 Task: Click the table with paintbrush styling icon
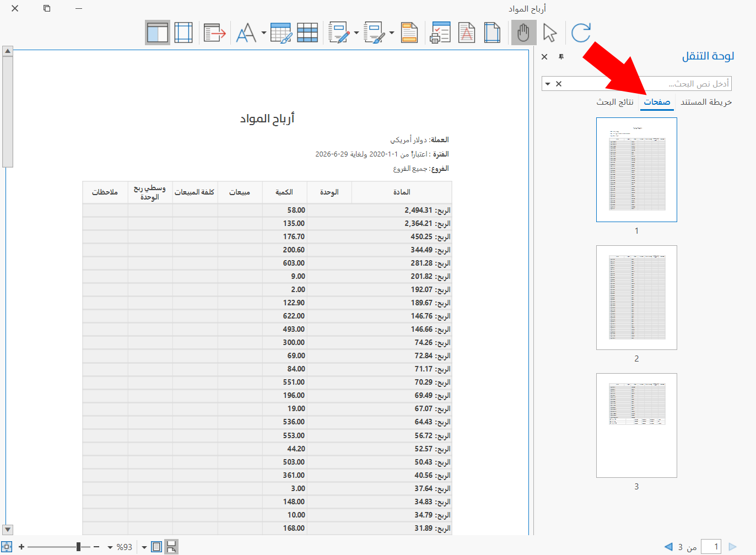pos(281,33)
